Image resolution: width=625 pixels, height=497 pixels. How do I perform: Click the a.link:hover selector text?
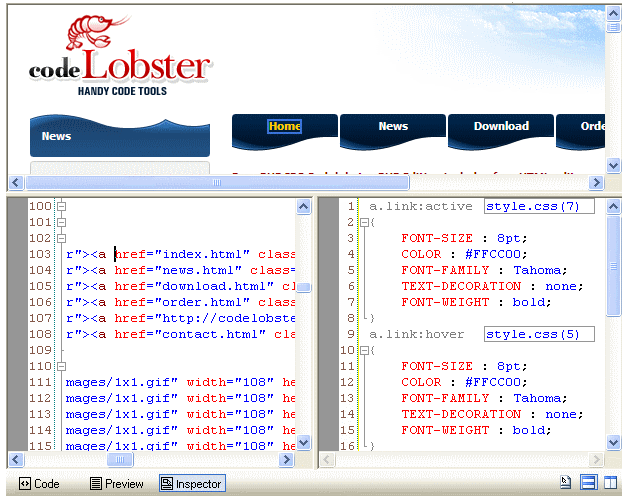point(417,334)
